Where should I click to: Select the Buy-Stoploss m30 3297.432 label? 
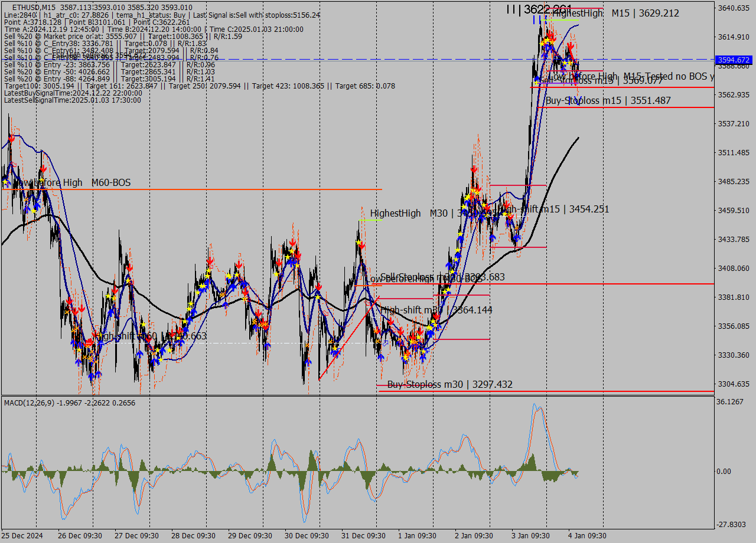[x=449, y=385]
